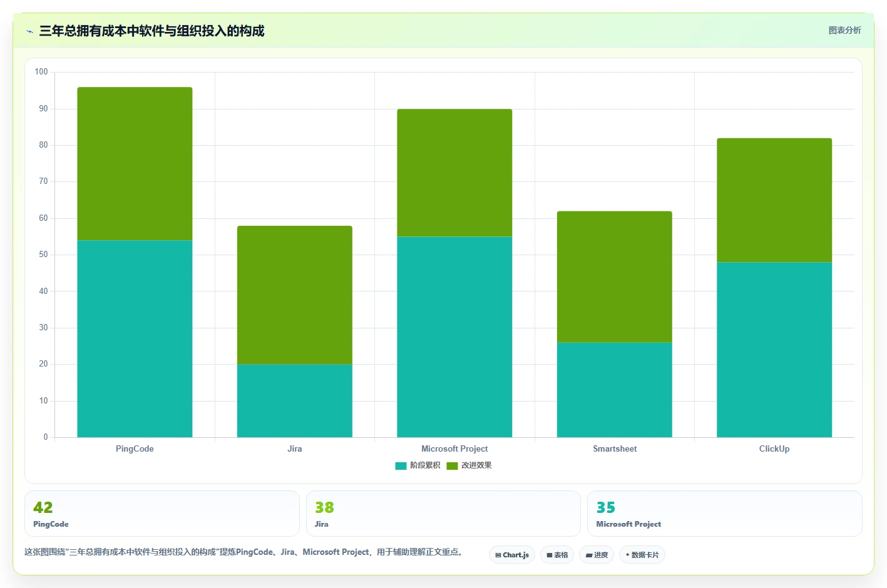This screenshot has width=887, height=588.
Task: Open the PingCode stat card showing 42
Action: [x=162, y=514]
